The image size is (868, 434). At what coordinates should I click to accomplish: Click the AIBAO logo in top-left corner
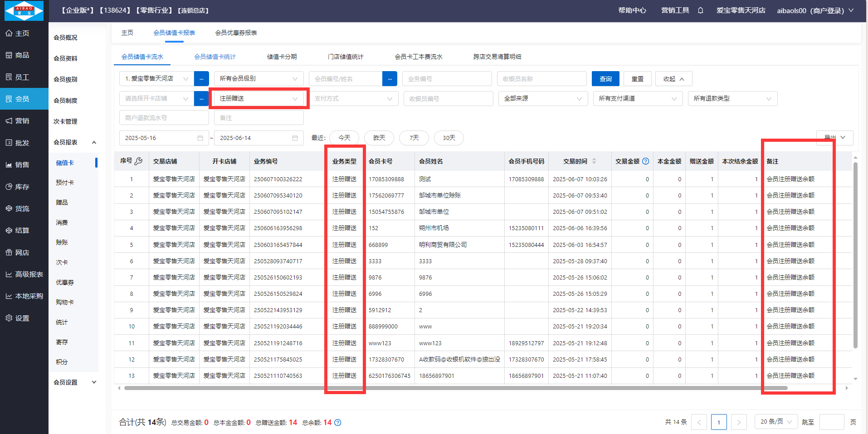[24, 11]
